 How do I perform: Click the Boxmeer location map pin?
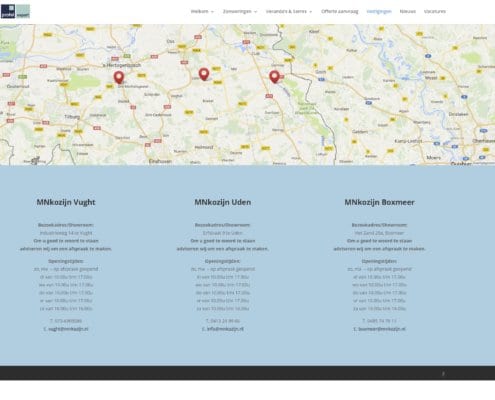click(x=274, y=77)
